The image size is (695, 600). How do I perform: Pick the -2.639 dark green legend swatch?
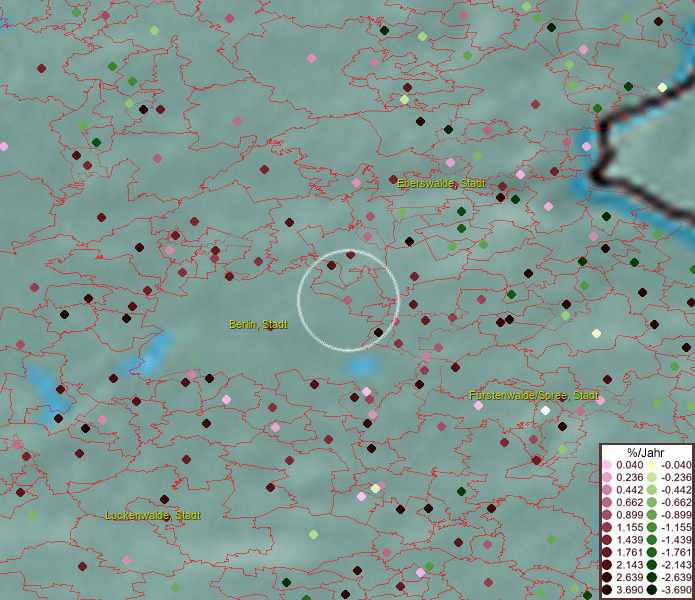coord(652,577)
